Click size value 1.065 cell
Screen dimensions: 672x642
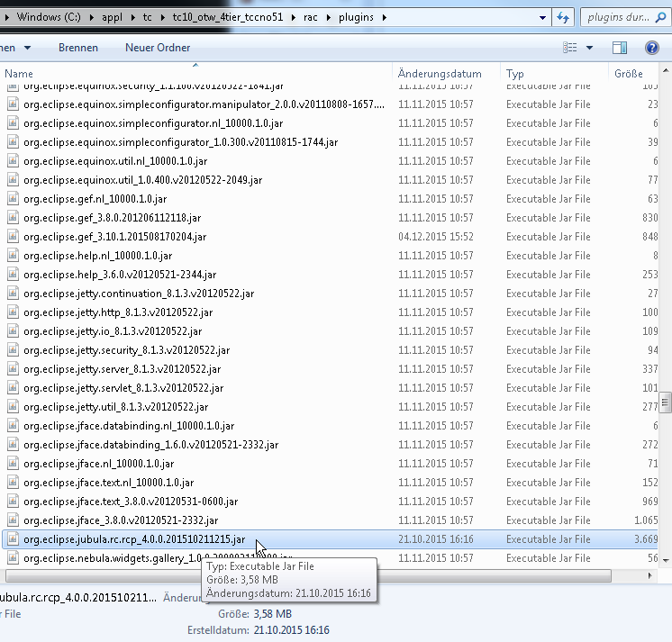646,520
